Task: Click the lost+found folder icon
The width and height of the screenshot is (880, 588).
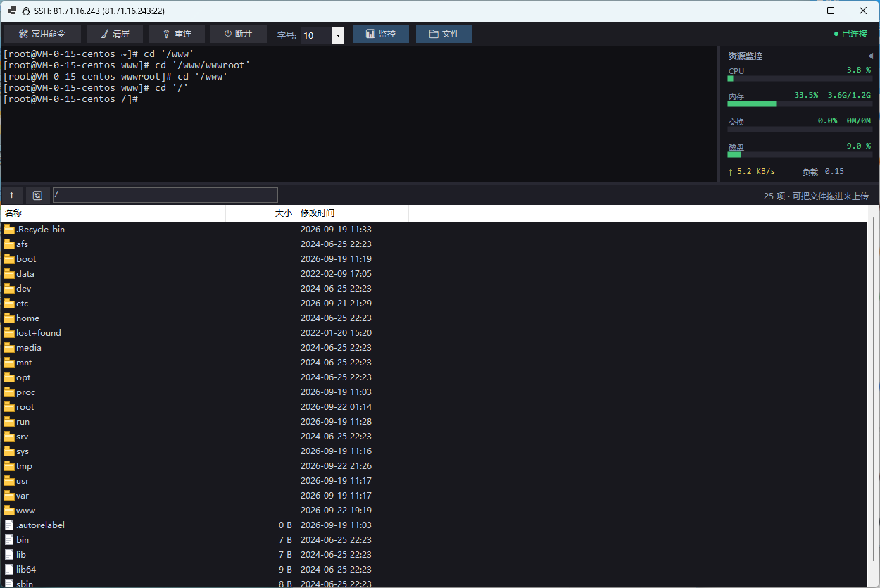Action: (x=9, y=333)
